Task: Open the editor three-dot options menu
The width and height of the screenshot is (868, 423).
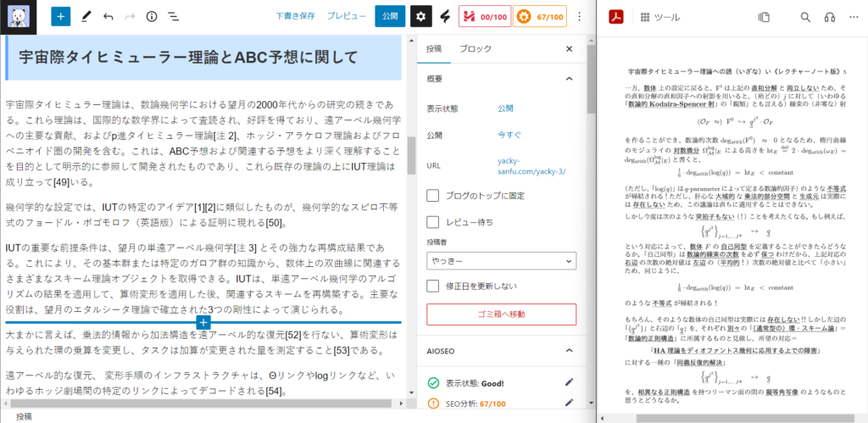Action: [x=580, y=17]
